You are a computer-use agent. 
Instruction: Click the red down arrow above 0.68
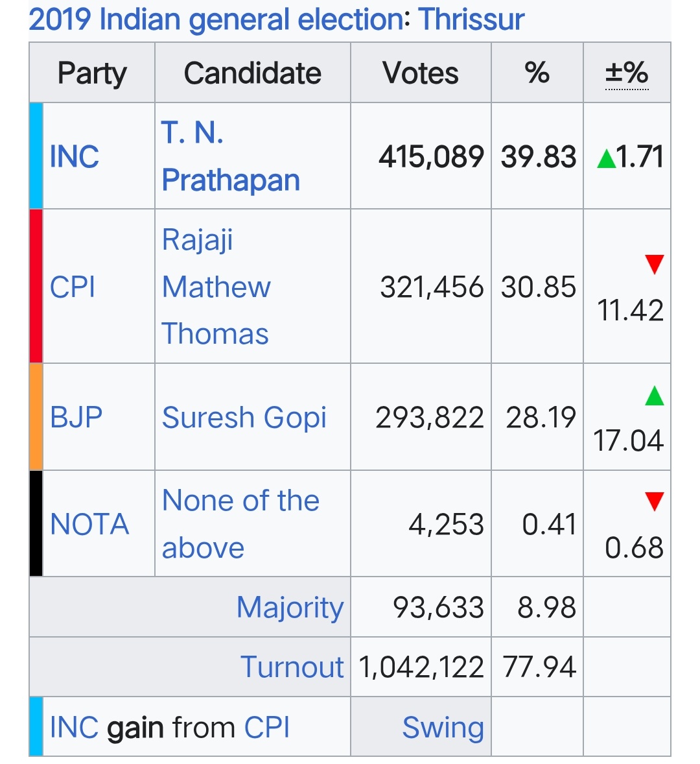[654, 501]
